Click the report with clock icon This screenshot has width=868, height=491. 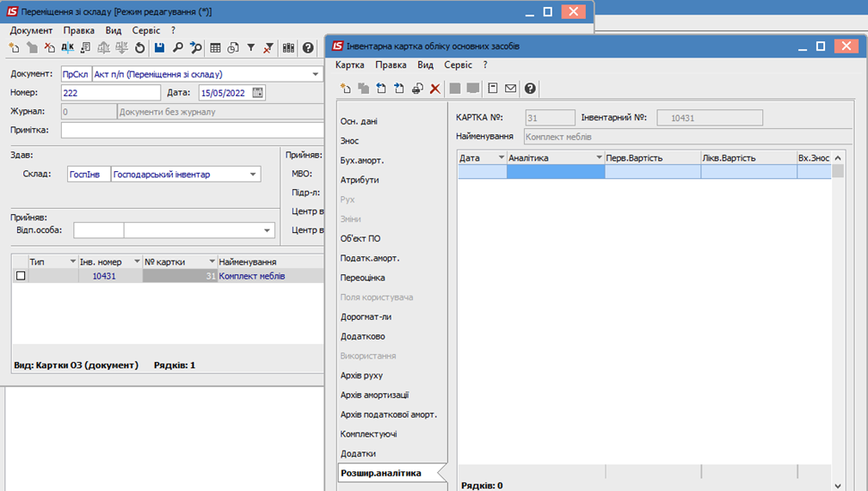233,48
